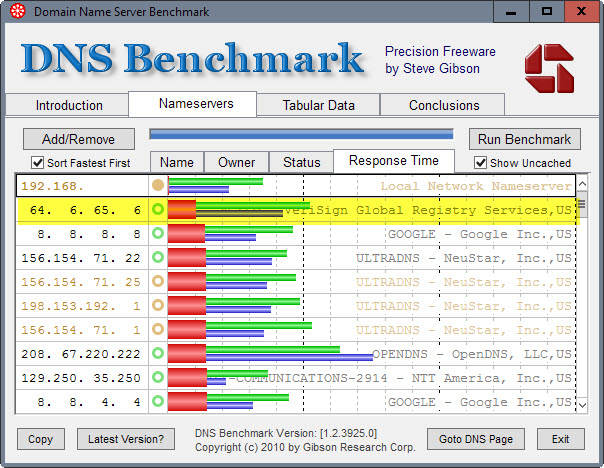This screenshot has height=468, width=604.
Task: Click tan status circle for 156.154.71.25
Action: coord(158,281)
